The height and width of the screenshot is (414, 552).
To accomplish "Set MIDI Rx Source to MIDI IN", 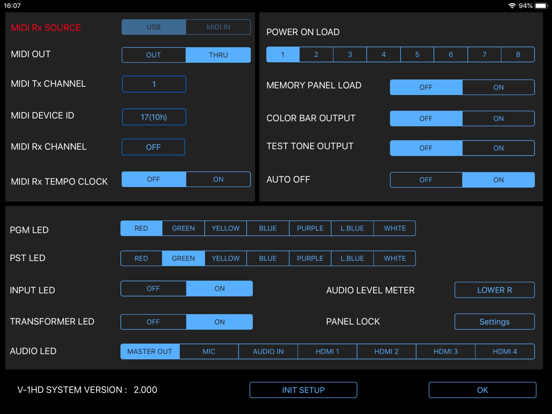I will coord(218,27).
